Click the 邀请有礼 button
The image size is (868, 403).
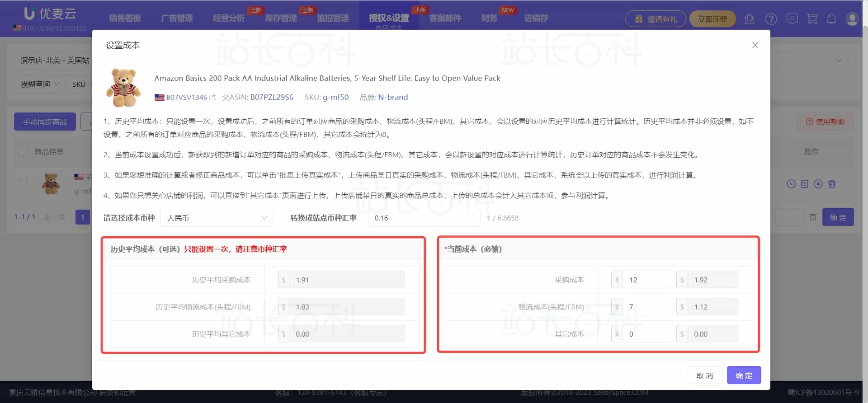(x=656, y=19)
